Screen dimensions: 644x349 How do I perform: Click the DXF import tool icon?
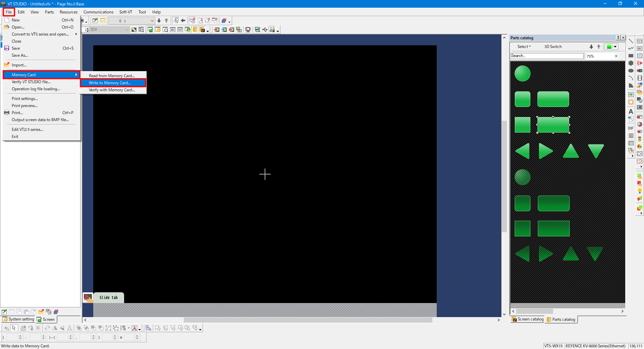[631, 128]
